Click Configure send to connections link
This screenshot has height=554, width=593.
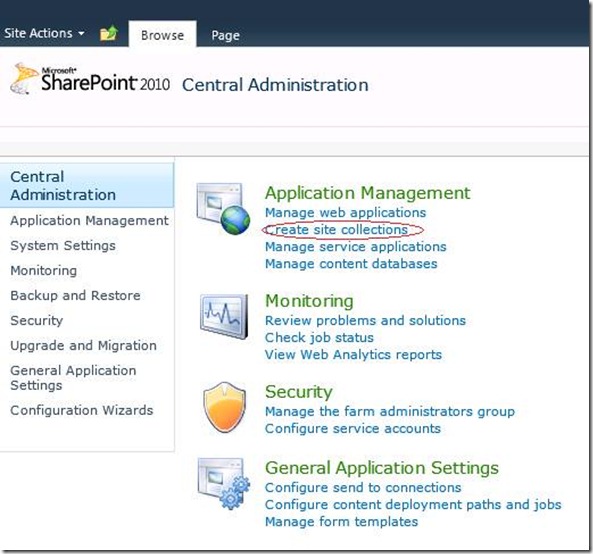[x=363, y=487]
